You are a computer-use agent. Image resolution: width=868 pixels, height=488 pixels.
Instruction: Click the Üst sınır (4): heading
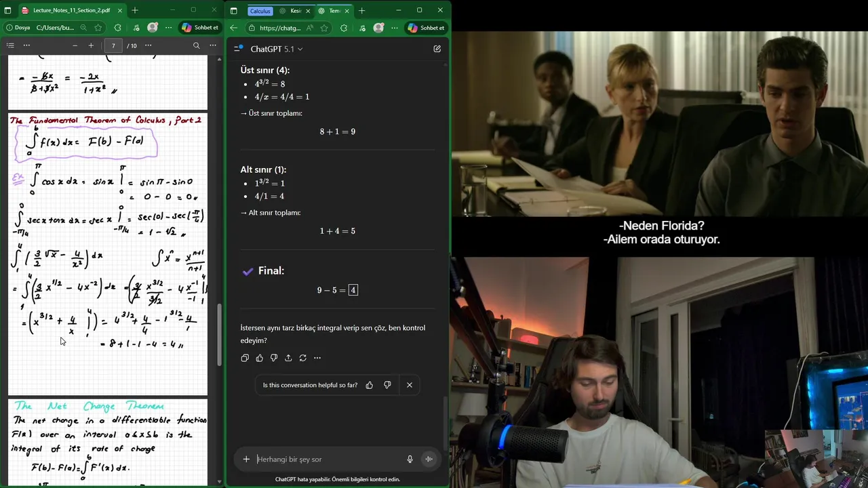pyautogui.click(x=265, y=70)
